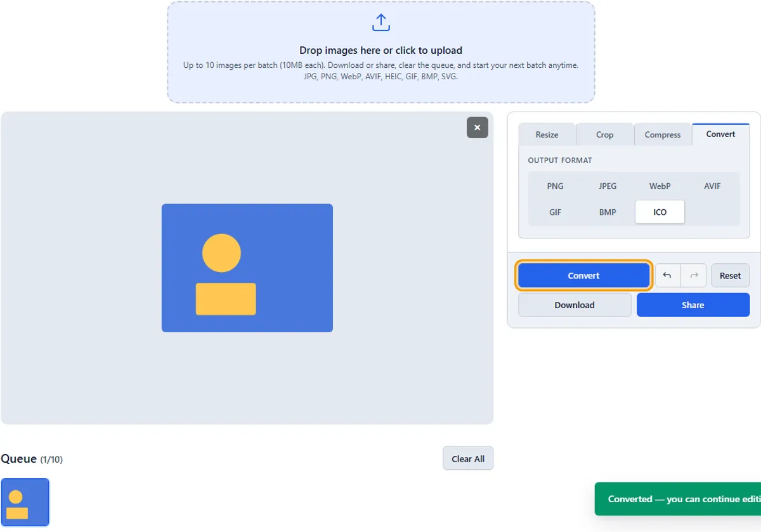Click the Queue heading text

(x=18, y=459)
